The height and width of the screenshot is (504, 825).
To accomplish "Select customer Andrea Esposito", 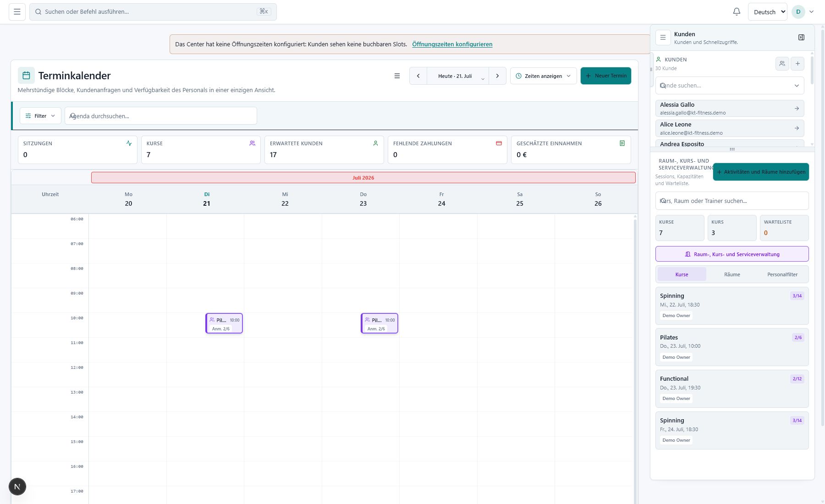I will (730, 144).
